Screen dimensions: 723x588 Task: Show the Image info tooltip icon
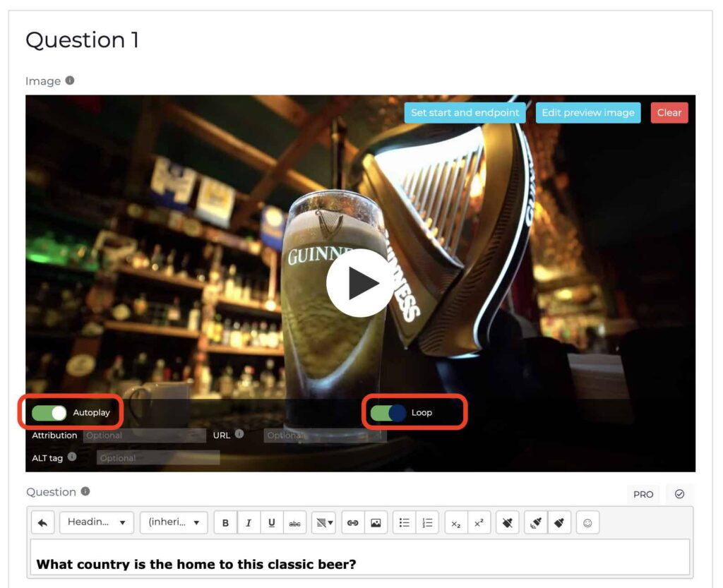pyautogui.click(x=70, y=80)
